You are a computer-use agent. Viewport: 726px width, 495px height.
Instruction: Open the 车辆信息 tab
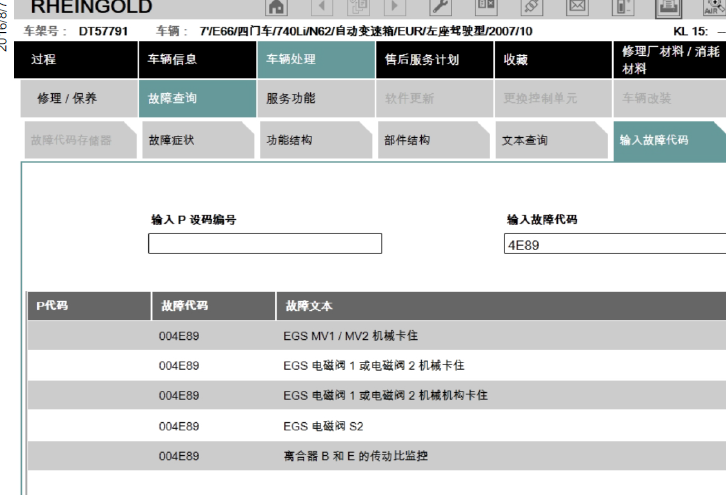tap(197, 59)
